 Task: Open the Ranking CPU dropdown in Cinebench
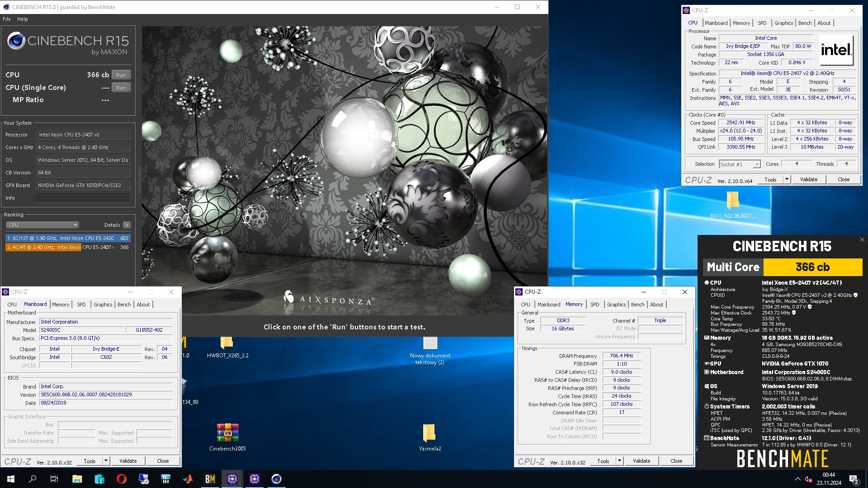pos(42,225)
